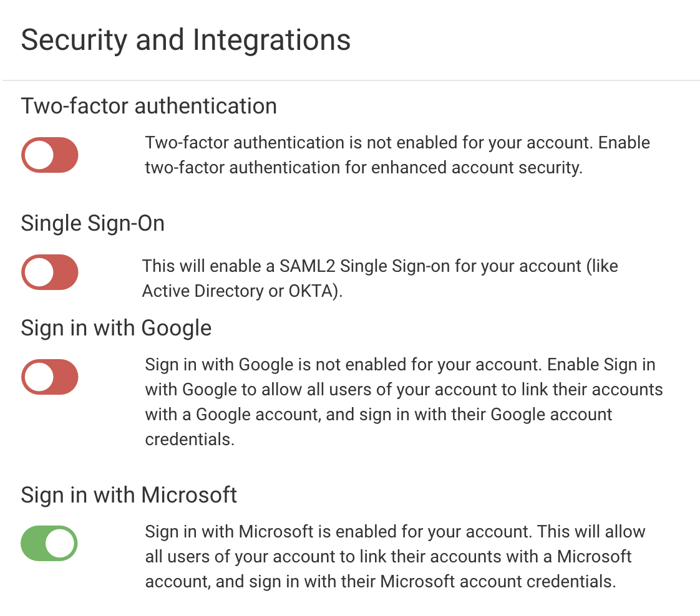This screenshot has height=616, width=700.
Task: Turn on the Single Sign-On switch
Action: [x=49, y=272]
